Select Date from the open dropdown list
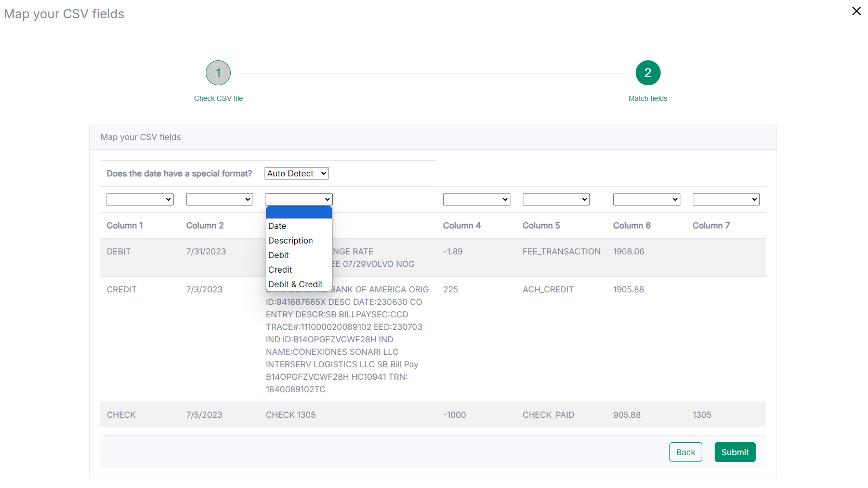 (278, 226)
